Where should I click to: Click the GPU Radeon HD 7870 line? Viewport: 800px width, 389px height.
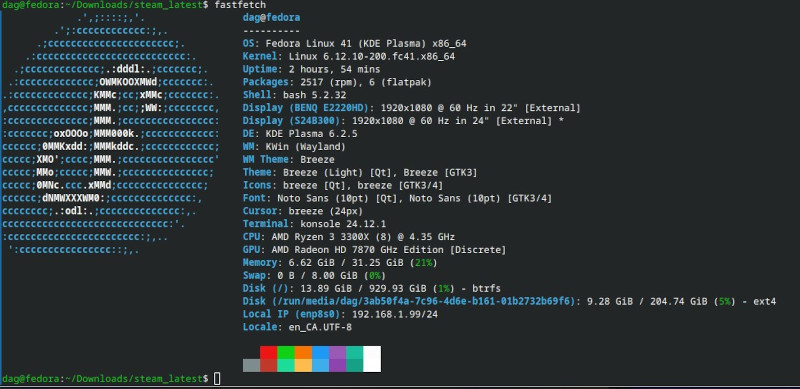374,250
